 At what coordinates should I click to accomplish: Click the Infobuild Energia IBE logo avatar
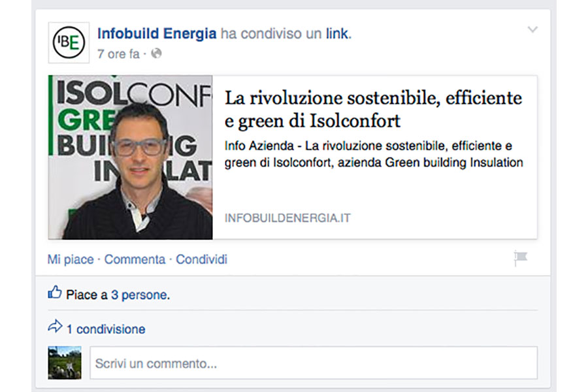pos(69,42)
